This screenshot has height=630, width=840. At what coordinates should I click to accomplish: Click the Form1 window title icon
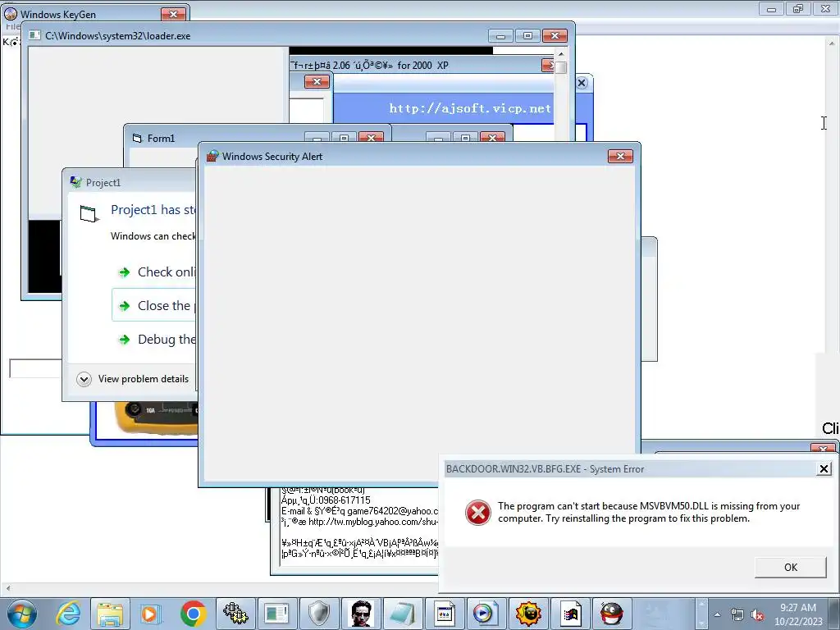coord(137,138)
